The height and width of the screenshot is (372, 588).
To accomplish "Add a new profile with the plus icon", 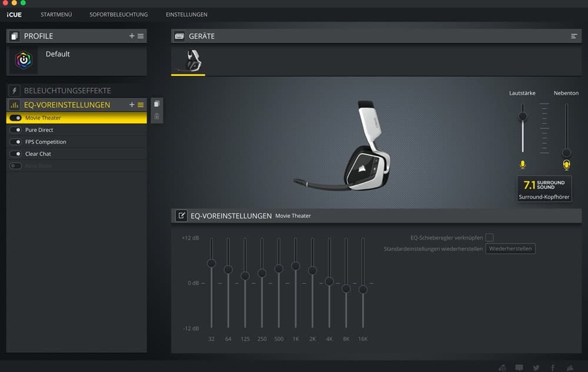I will coord(132,36).
